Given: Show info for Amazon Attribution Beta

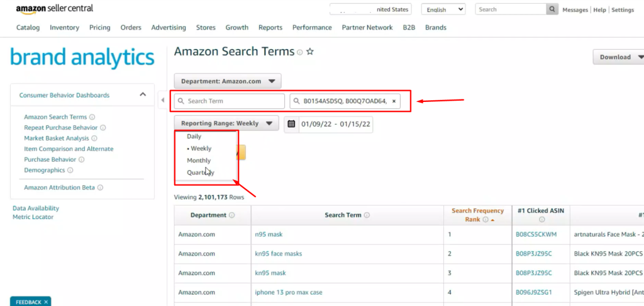Looking at the screenshot, I should [100, 188].
